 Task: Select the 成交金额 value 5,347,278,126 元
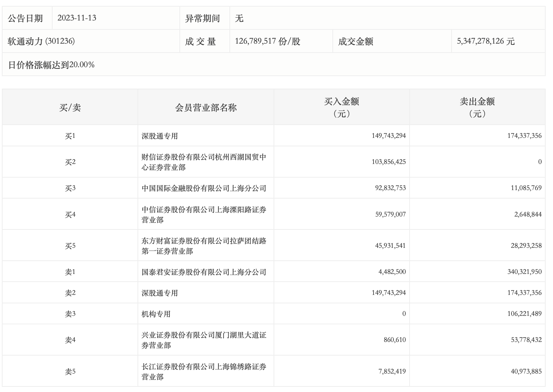coord(485,41)
